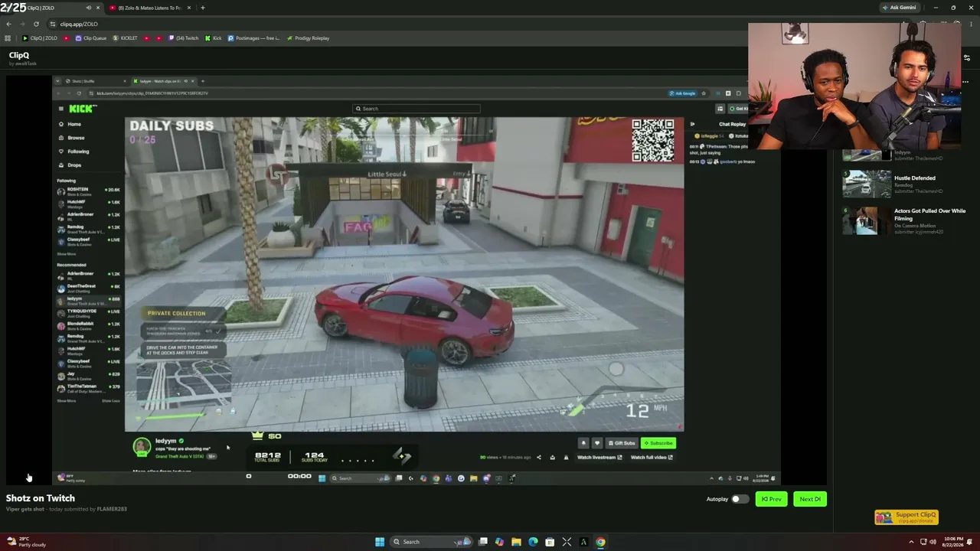The image size is (980, 551).
Task: Click the green Subscribe button
Action: click(x=658, y=443)
